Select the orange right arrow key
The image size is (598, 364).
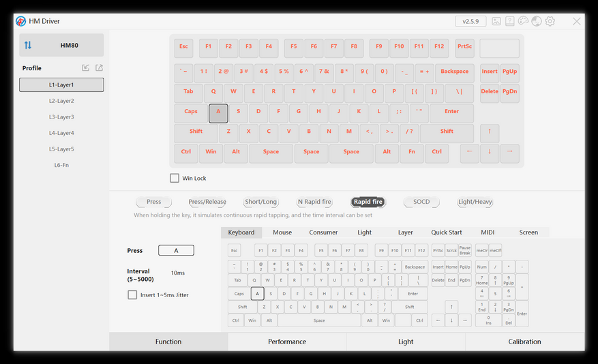[509, 153]
